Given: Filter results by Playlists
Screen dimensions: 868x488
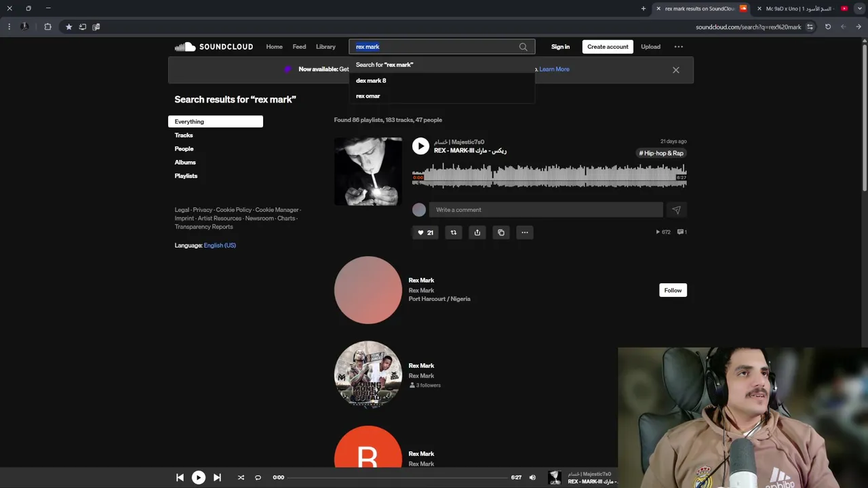Looking at the screenshot, I should click(x=186, y=176).
